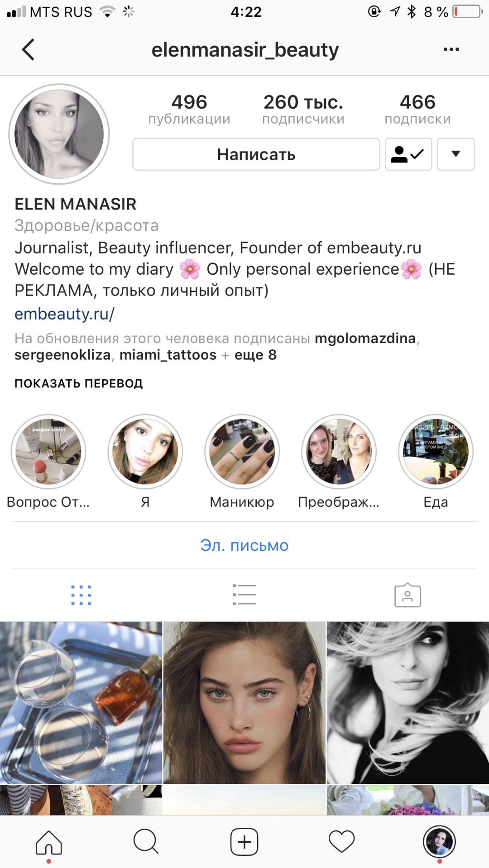
Task: Tap ПОКАЗАТЬ ПЕРЕВОД to translate bio
Action: tap(79, 383)
